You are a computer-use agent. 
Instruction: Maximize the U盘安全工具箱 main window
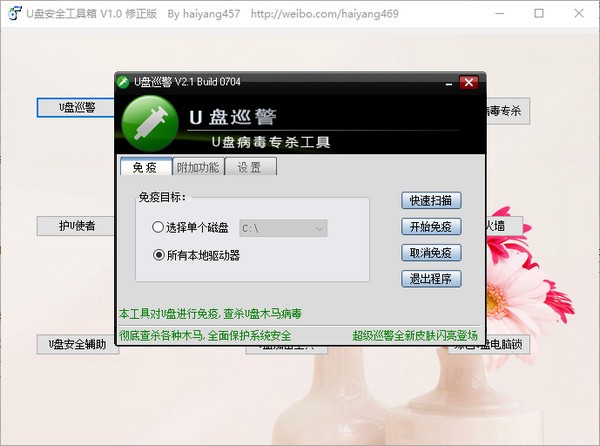(539, 15)
